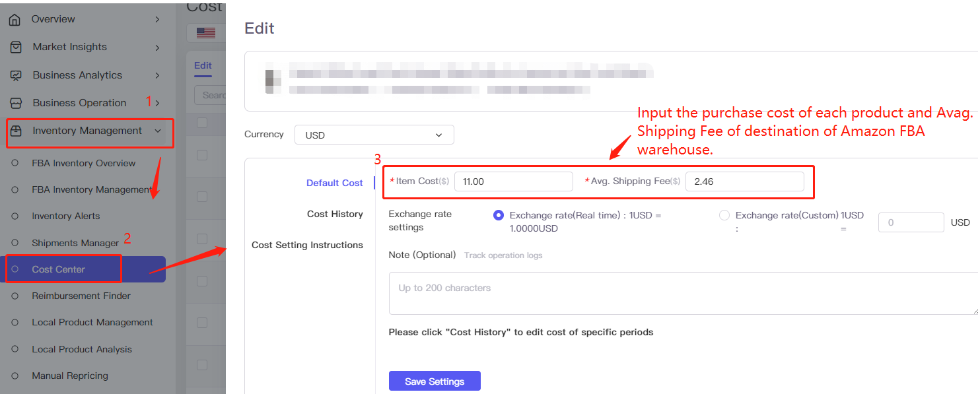Open the Currency USD dropdown
The height and width of the screenshot is (394, 980).
[374, 135]
